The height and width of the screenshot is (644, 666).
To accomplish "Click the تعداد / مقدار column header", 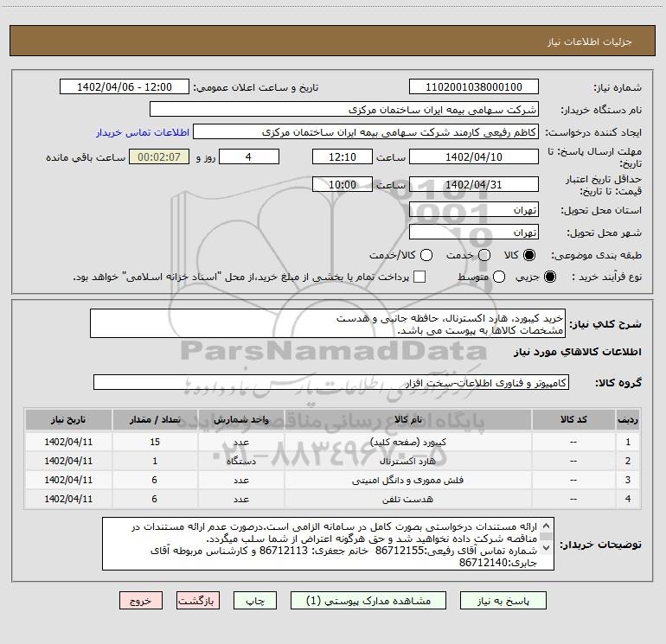I will (155, 420).
